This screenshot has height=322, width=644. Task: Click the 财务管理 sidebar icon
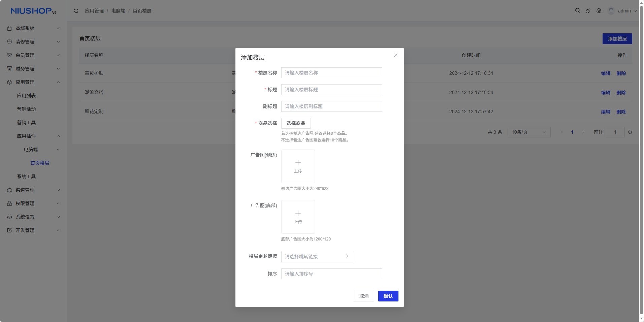9,69
